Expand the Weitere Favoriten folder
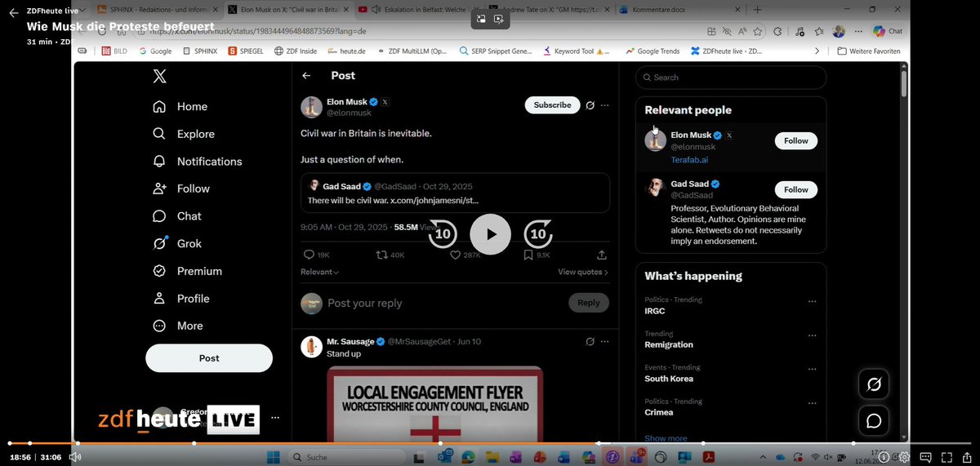The height and width of the screenshot is (466, 980). pyautogui.click(x=869, y=51)
